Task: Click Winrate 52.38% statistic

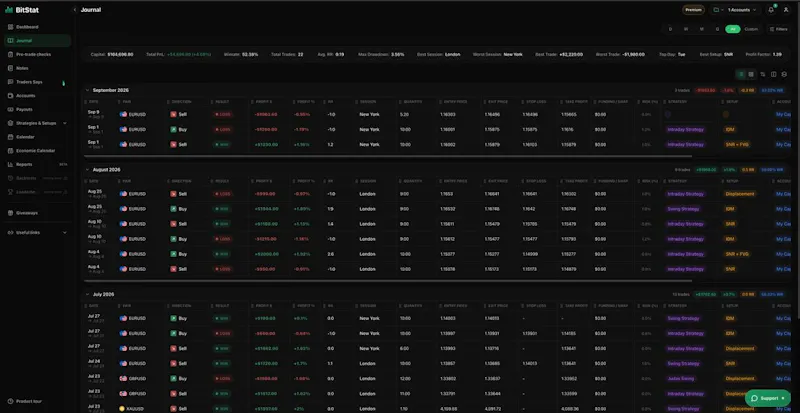Action: click(x=241, y=54)
